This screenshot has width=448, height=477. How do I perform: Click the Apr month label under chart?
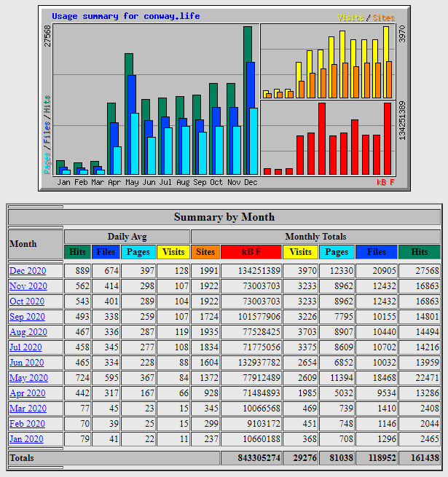[x=114, y=182]
